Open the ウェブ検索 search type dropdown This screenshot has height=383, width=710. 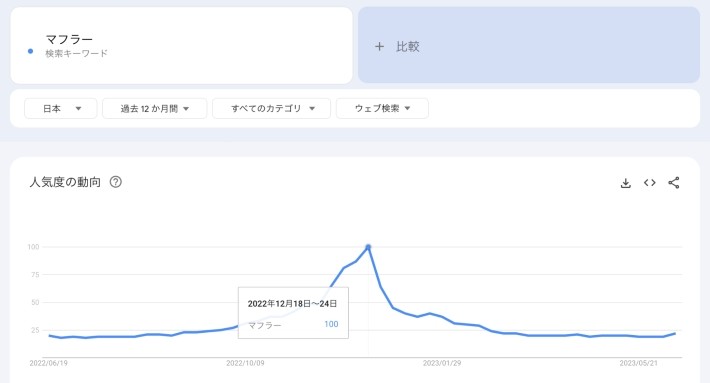[383, 109]
